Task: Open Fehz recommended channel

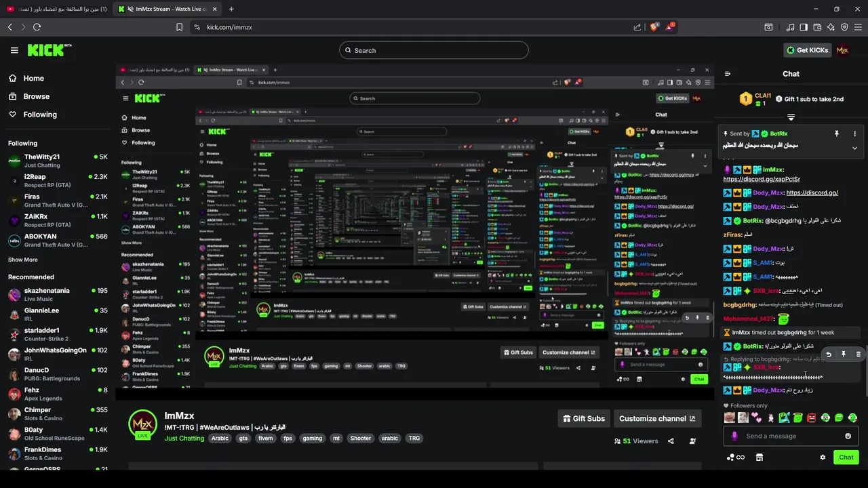Action: pyautogui.click(x=58, y=394)
